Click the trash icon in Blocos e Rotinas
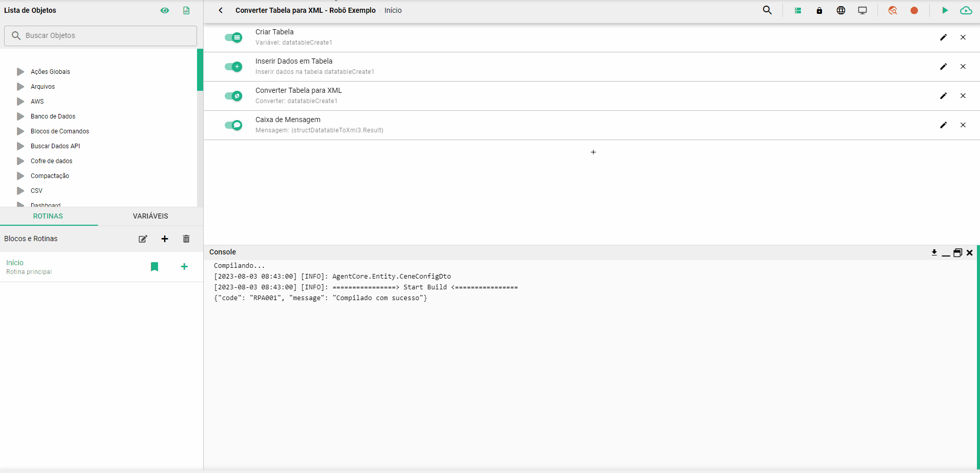This screenshot has width=980, height=473. pos(186,239)
